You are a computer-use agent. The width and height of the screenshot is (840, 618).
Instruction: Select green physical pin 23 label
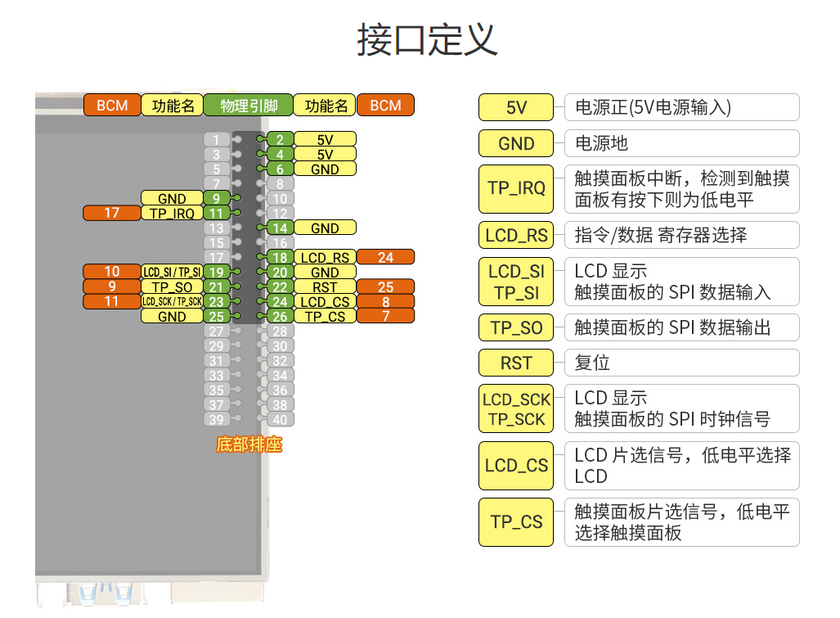pyautogui.click(x=217, y=301)
